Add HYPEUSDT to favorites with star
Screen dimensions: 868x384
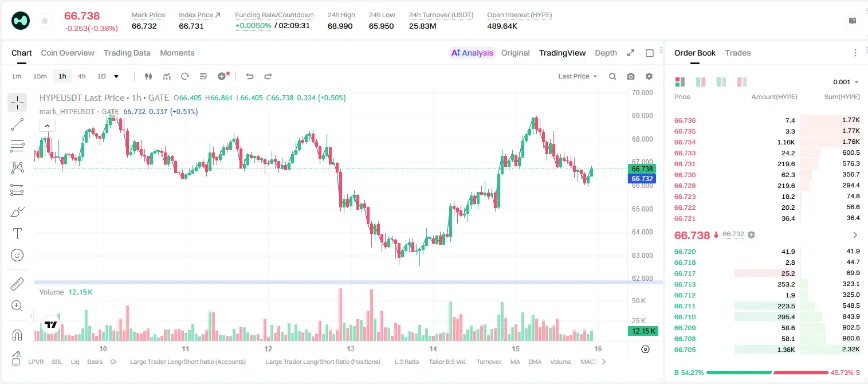click(x=45, y=21)
